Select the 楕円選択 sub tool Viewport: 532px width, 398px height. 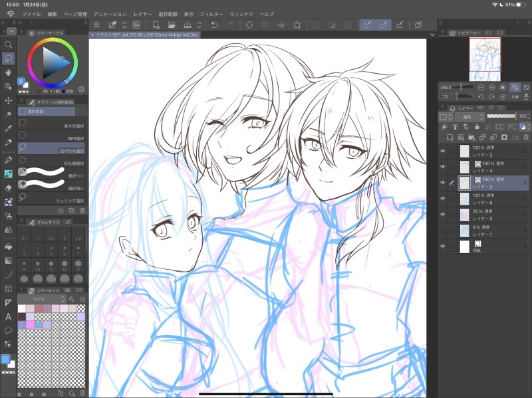tap(51, 136)
